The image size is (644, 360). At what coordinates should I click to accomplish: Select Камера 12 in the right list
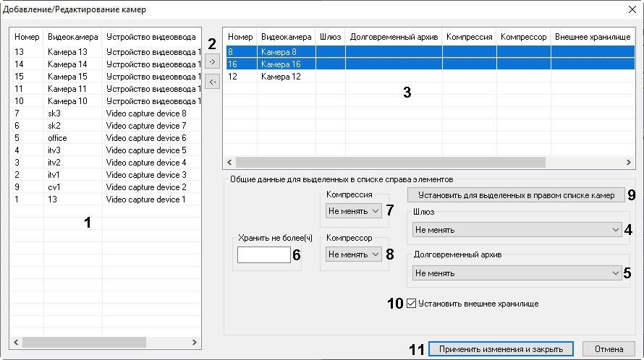coord(281,77)
